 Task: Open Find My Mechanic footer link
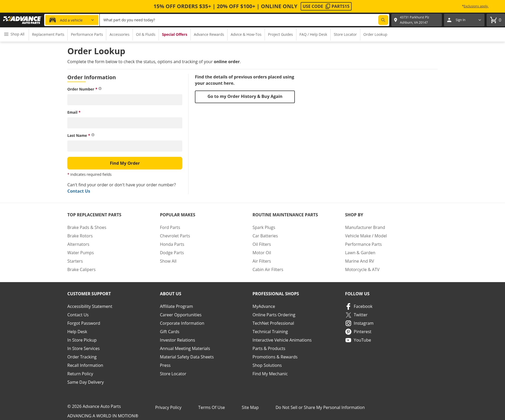click(270, 374)
